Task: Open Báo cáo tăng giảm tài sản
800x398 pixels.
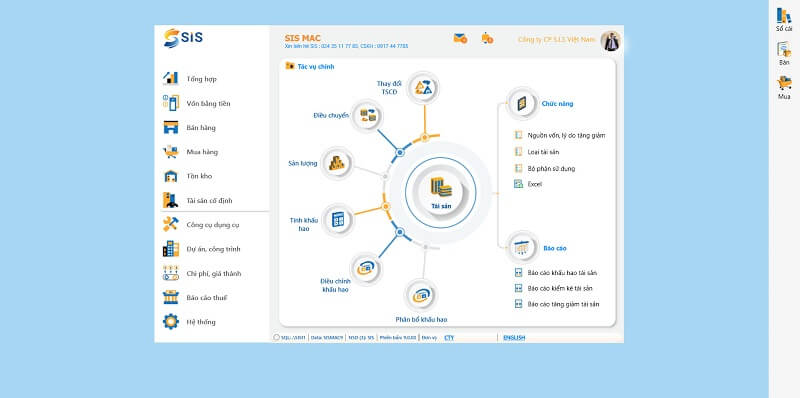Action: (x=557, y=304)
